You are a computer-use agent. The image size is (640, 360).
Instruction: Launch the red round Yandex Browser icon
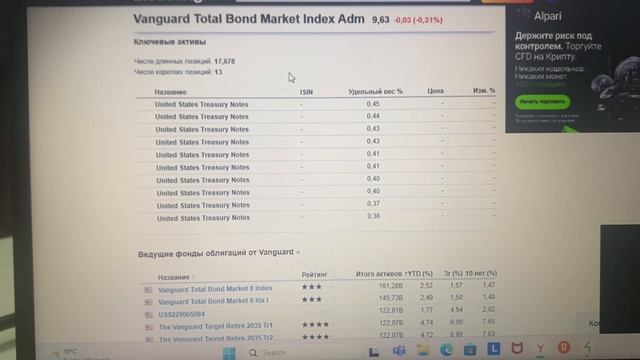[564, 347]
